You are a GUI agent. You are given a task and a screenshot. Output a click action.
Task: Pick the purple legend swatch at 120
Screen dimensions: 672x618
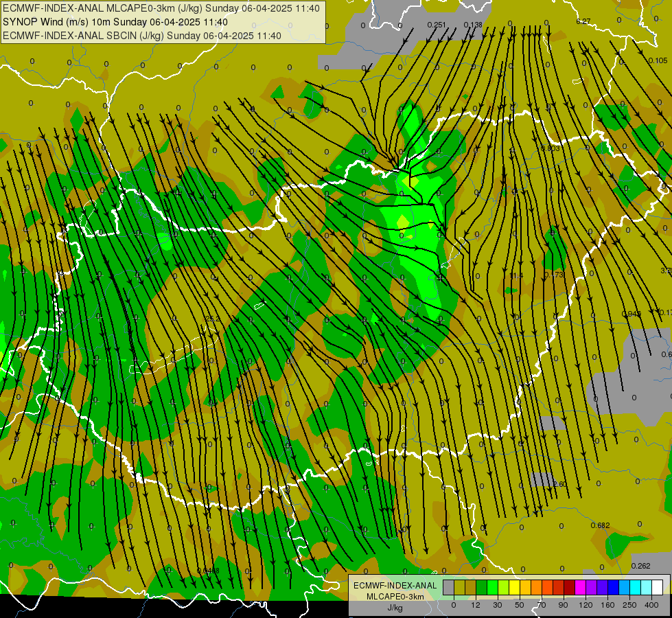pos(592,588)
